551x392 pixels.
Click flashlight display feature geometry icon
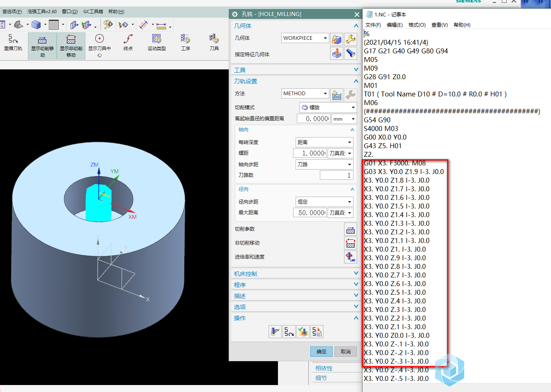click(x=351, y=53)
